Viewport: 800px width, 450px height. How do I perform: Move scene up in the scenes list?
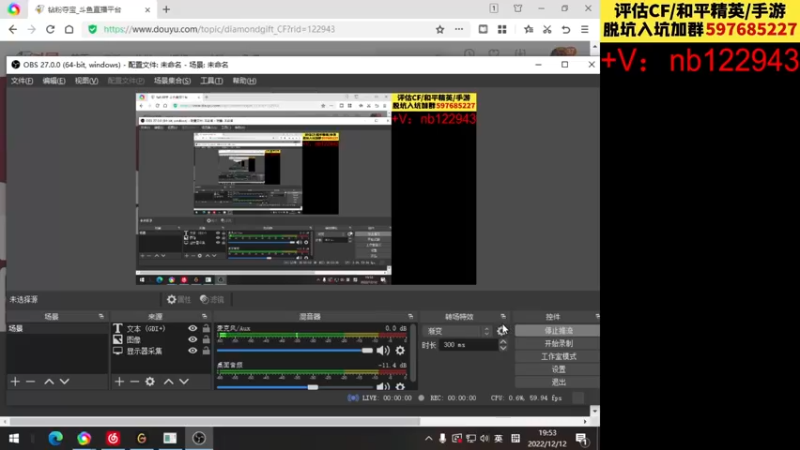[49, 382]
